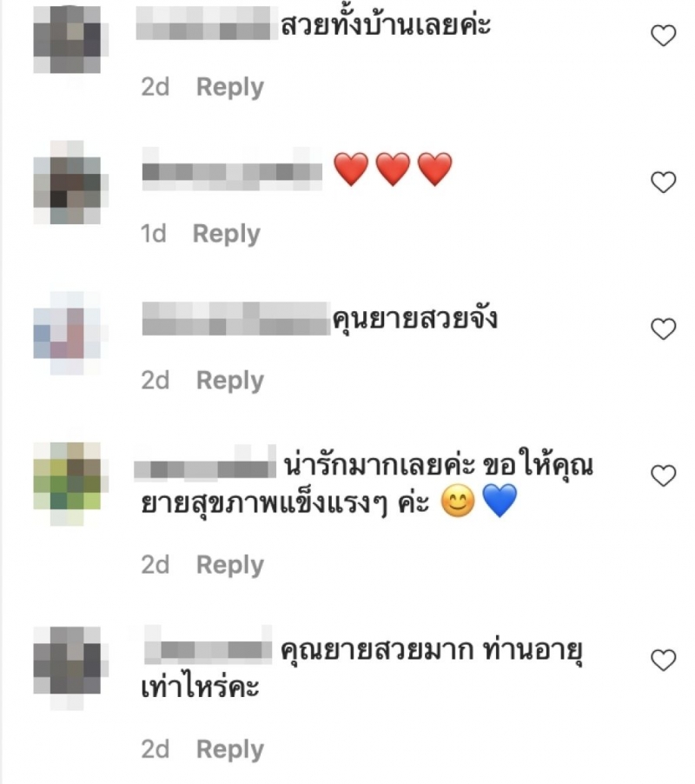The width and height of the screenshot is (695, 784).
Task: Open username beside 'คุณยายสวยจัง'
Action: click(235, 318)
